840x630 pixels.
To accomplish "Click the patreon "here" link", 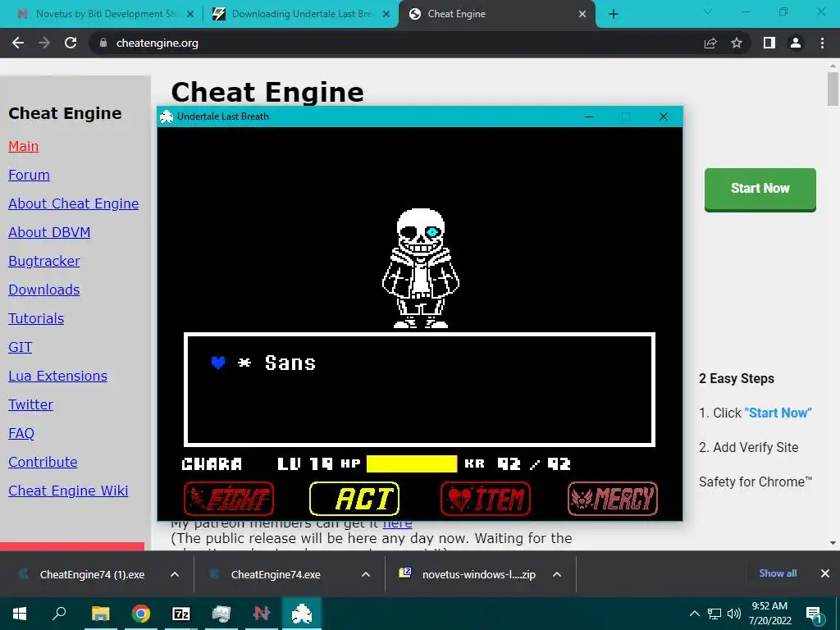I will tap(398, 523).
